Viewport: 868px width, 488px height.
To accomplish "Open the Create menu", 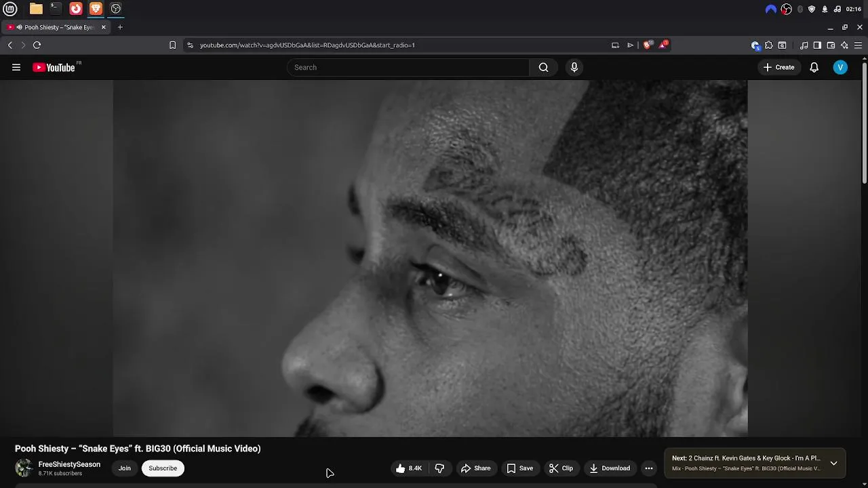I will [778, 67].
